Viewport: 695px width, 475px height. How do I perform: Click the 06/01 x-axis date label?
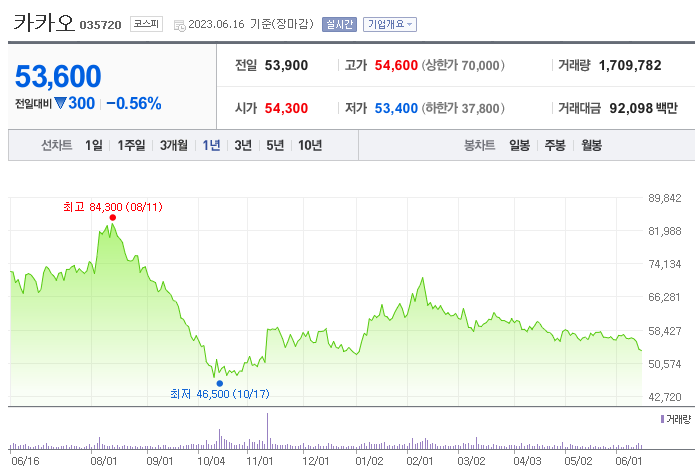click(x=629, y=461)
